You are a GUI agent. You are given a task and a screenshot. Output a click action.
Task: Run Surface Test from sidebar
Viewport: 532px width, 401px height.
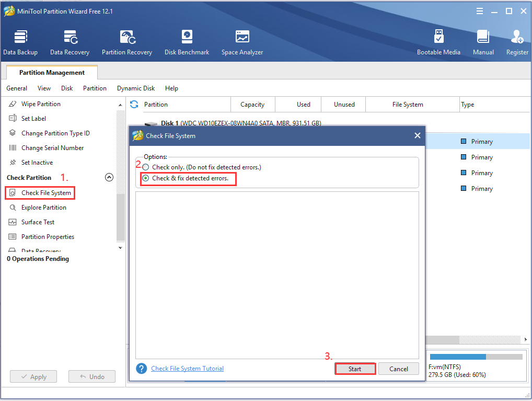coord(38,222)
